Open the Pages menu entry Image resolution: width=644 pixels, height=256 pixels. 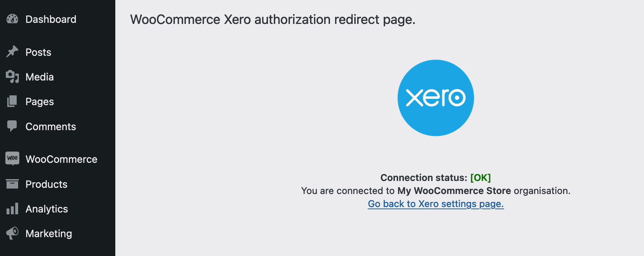[39, 102]
